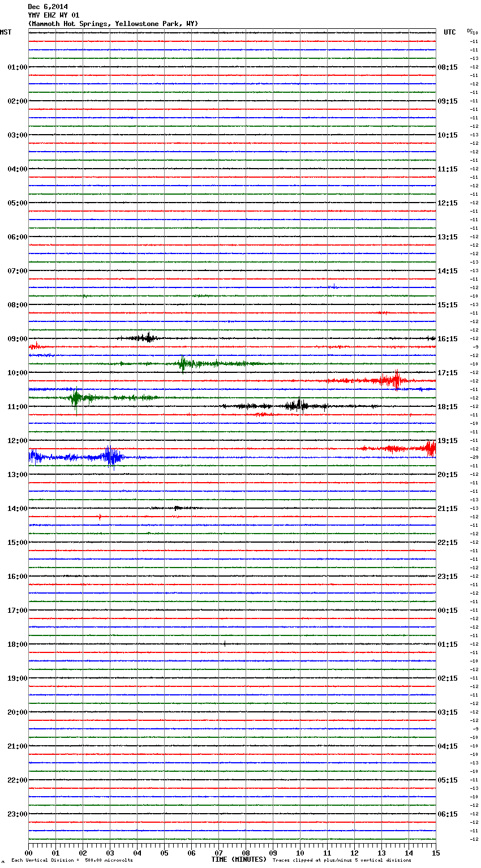Select the 10:00 MST time label
The height and width of the screenshot is (868, 481).
(18, 373)
